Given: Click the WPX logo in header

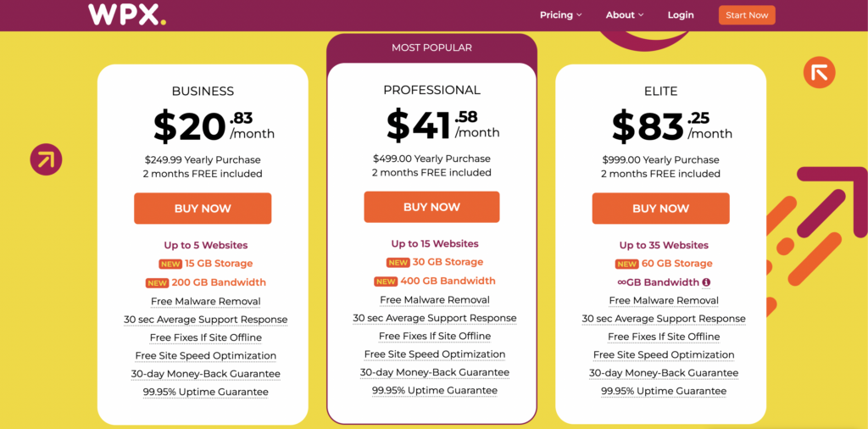Looking at the screenshot, I should click(x=127, y=14).
